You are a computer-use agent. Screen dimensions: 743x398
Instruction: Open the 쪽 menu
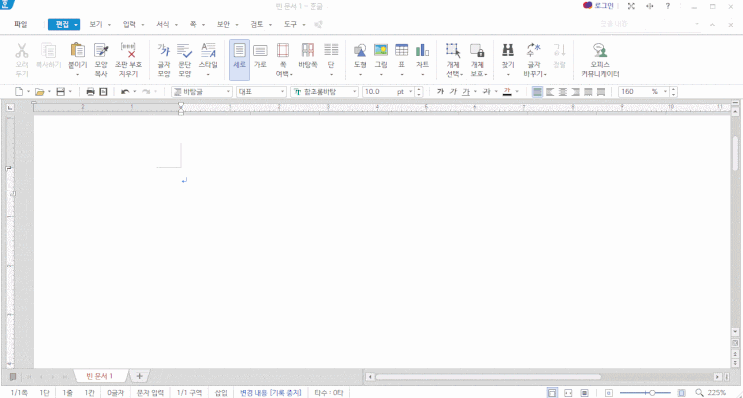click(x=193, y=25)
